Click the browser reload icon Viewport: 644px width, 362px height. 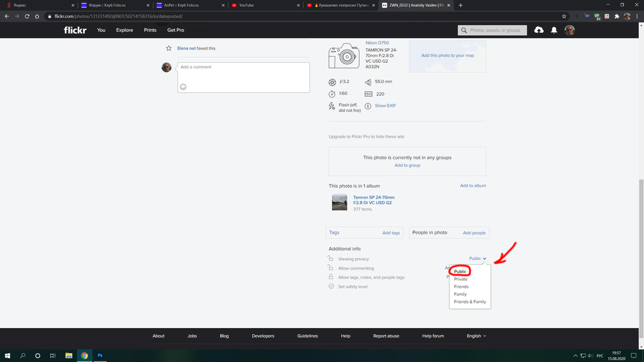point(27,16)
